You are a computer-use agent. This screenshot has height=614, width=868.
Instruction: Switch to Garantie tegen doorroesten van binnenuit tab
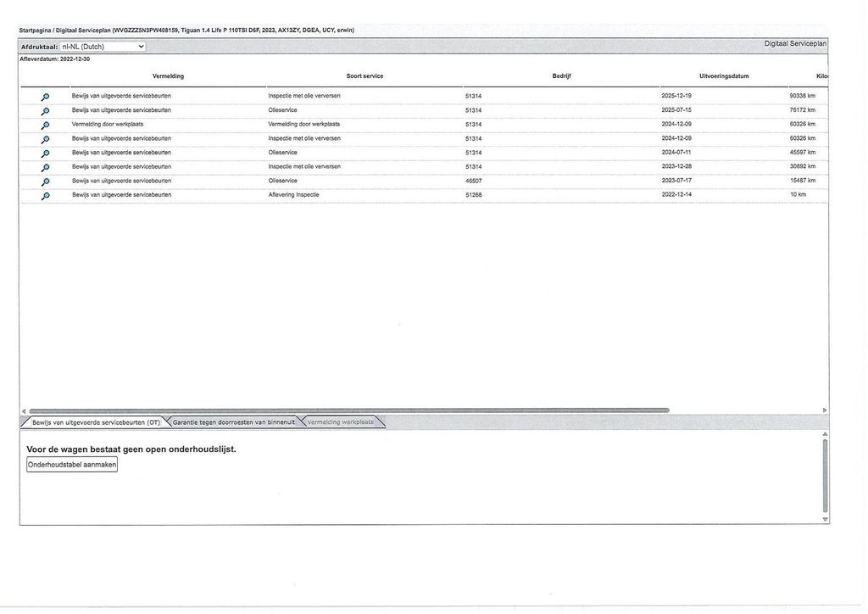pyautogui.click(x=233, y=421)
